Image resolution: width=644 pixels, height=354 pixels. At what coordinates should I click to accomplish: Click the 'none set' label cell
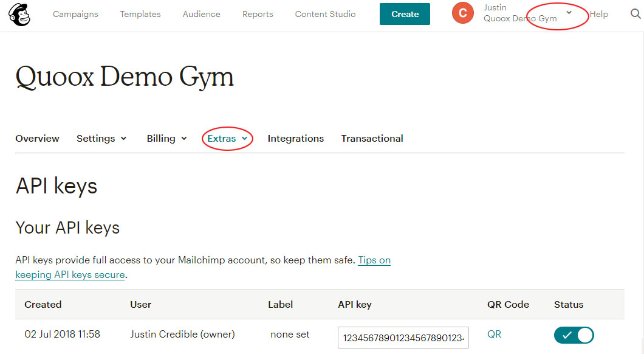coord(290,335)
